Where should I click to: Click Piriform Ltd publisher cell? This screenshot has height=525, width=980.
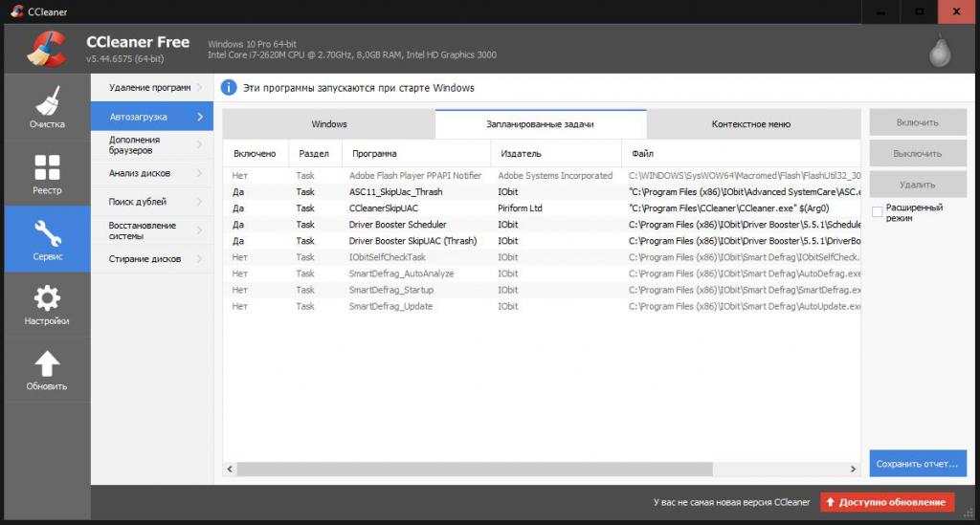point(520,208)
